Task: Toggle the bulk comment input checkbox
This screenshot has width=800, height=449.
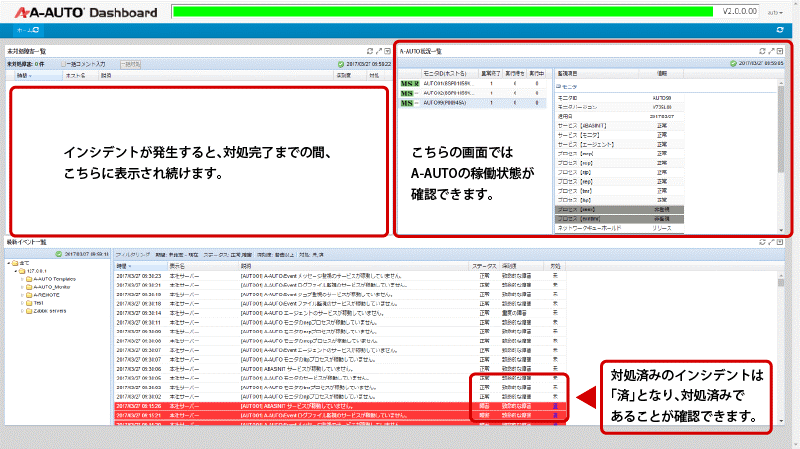Action: [x=64, y=64]
